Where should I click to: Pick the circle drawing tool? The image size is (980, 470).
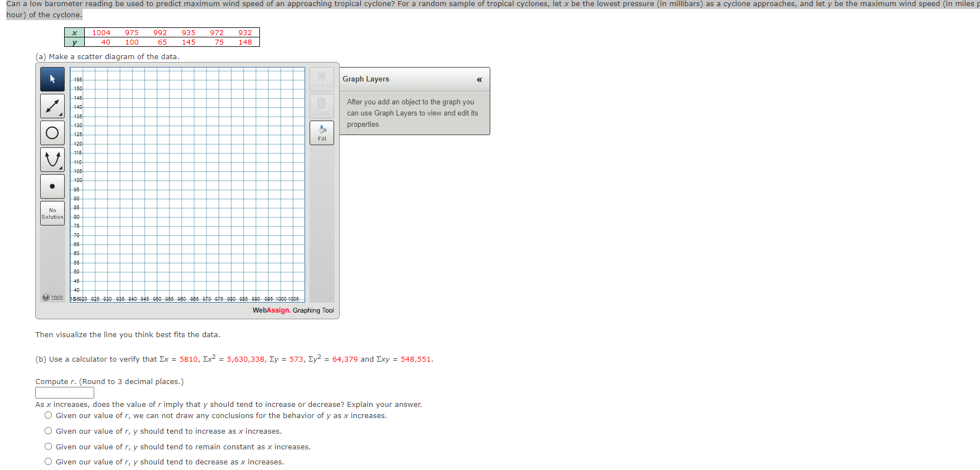(52, 133)
